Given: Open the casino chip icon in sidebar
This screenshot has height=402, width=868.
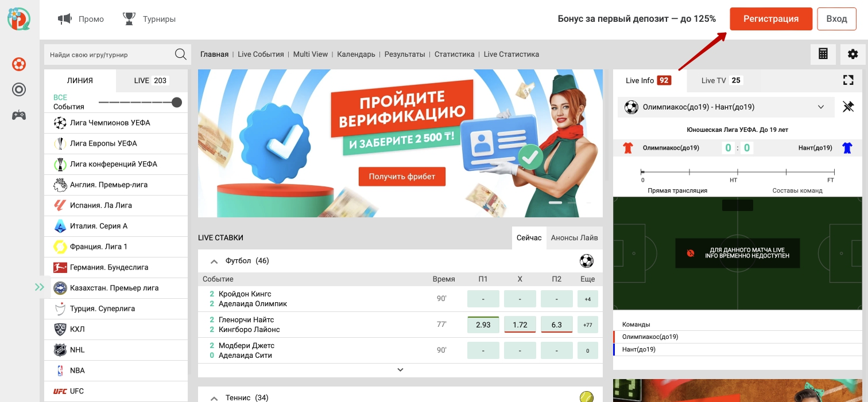Looking at the screenshot, I should point(19,89).
